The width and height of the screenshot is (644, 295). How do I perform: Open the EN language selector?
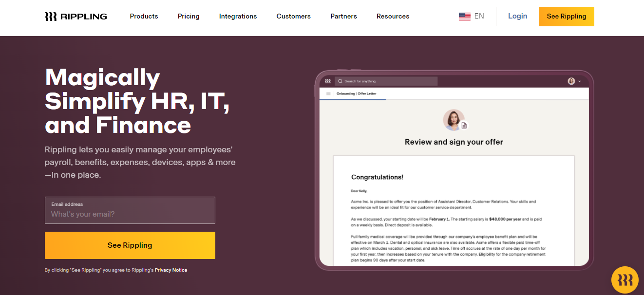[x=479, y=16]
